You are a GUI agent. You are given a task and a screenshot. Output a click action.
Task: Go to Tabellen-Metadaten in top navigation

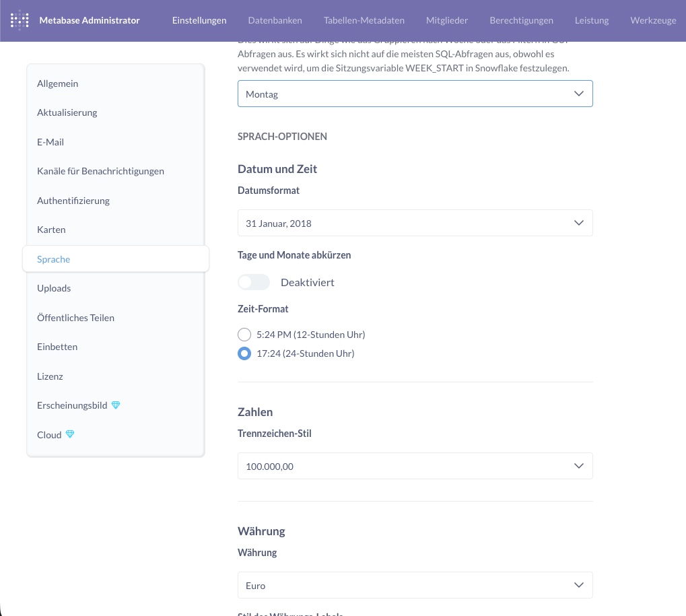tap(364, 20)
